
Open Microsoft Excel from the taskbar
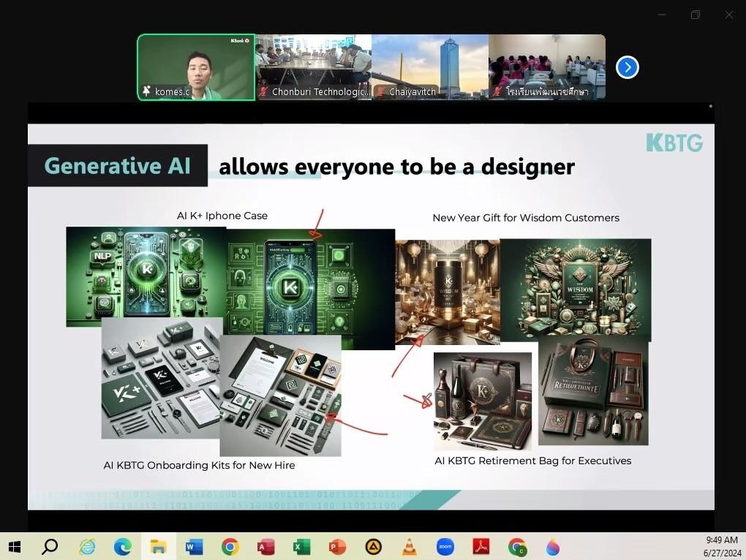click(301, 546)
